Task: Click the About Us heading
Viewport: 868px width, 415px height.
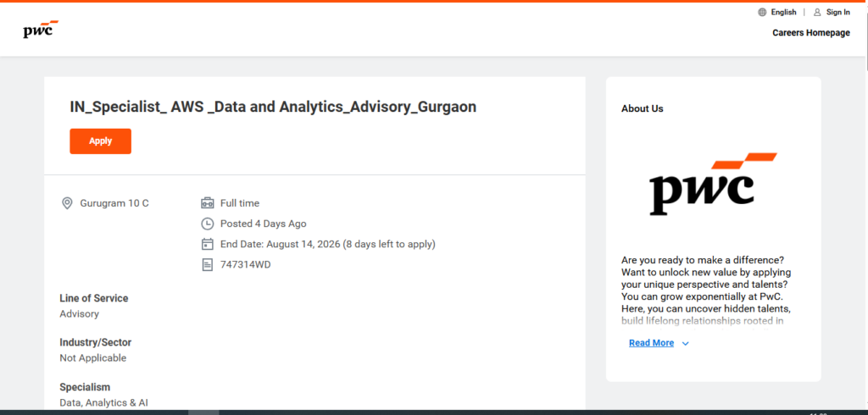Action: coord(643,108)
